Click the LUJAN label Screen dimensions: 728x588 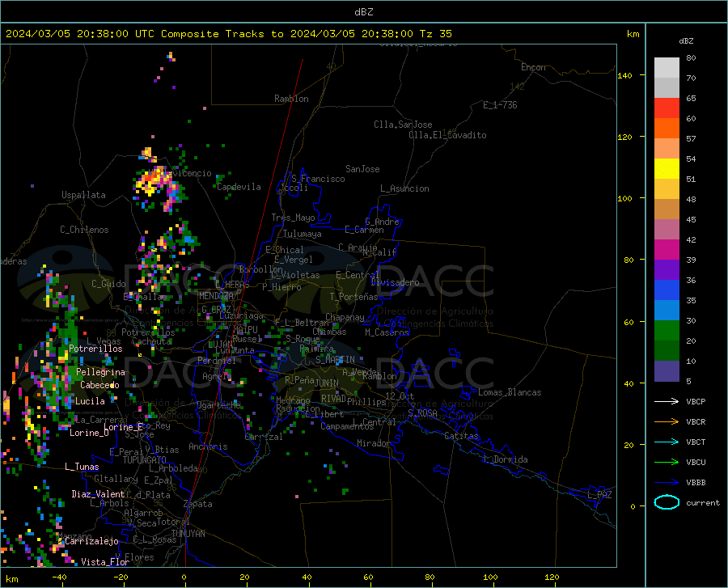pyautogui.click(x=221, y=345)
